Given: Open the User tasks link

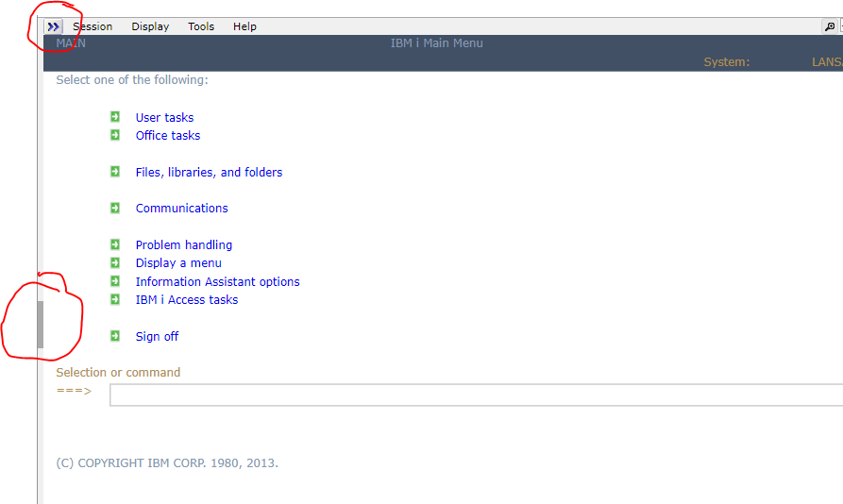Looking at the screenshot, I should tap(164, 118).
